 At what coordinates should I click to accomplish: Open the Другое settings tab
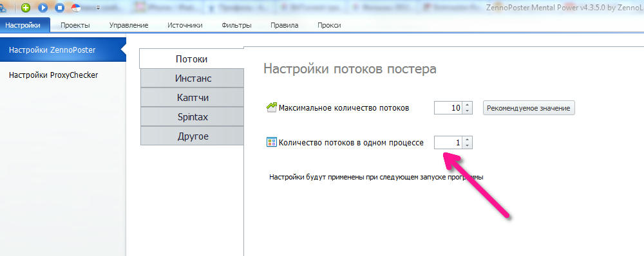click(x=192, y=136)
